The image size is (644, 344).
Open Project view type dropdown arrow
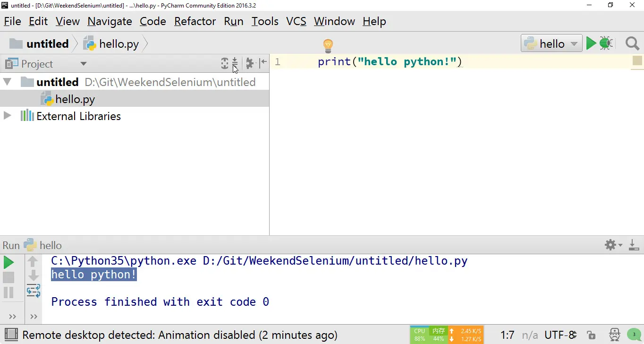click(84, 64)
